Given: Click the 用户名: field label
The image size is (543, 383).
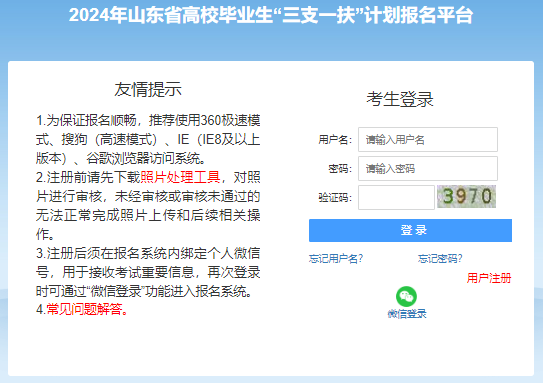Looking at the screenshot, I should coord(335,140).
